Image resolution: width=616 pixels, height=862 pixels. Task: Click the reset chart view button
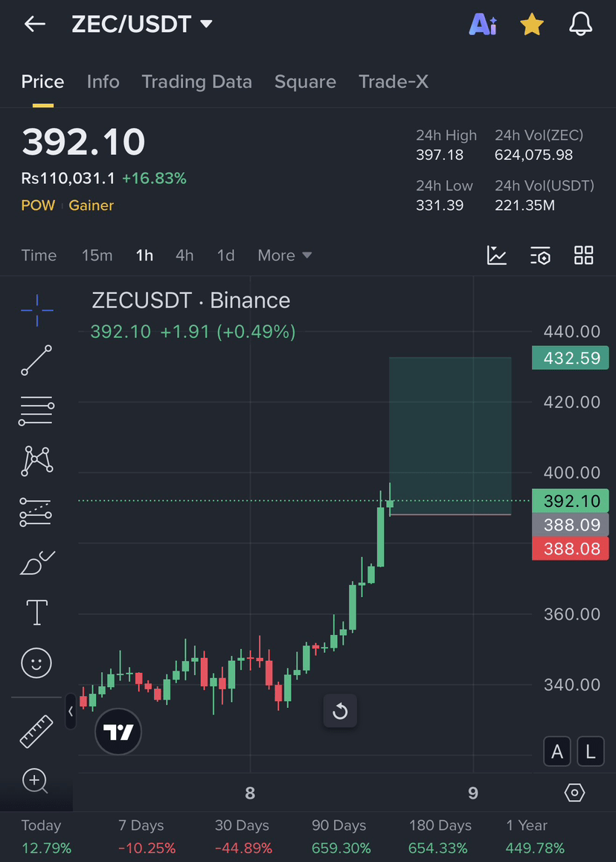[x=340, y=711]
